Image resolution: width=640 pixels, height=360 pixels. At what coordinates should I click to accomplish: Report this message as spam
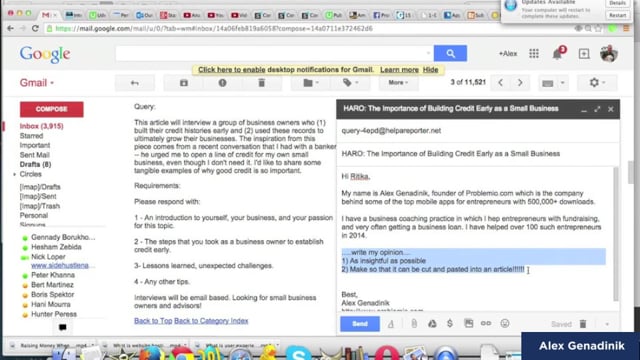coord(222,83)
